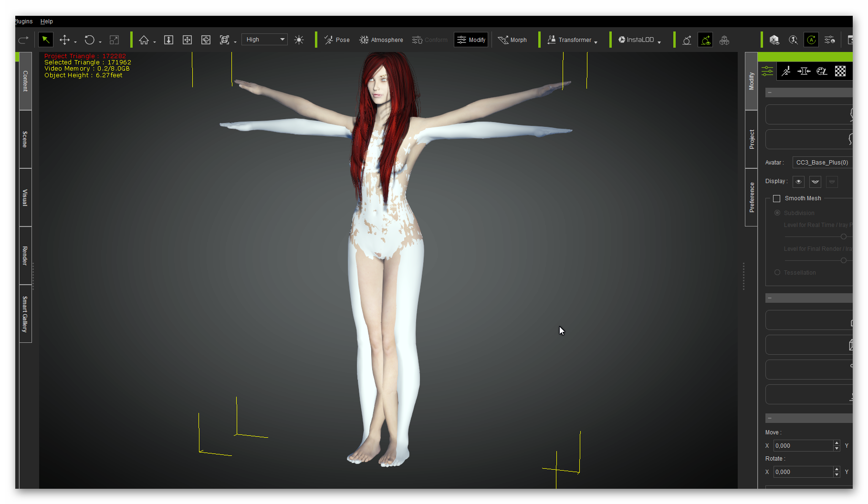
Task: Collapse the section above Move
Action: [770, 418]
